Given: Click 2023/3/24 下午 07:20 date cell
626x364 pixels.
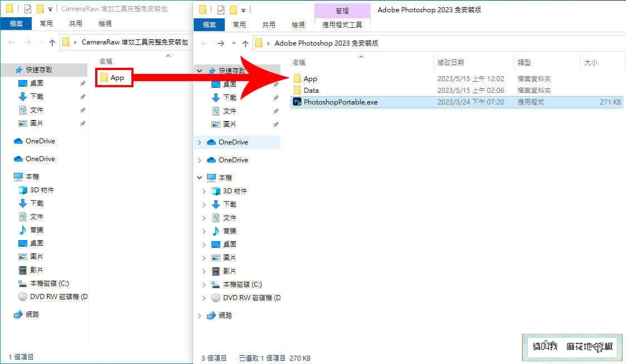Looking at the screenshot, I should 470,102.
